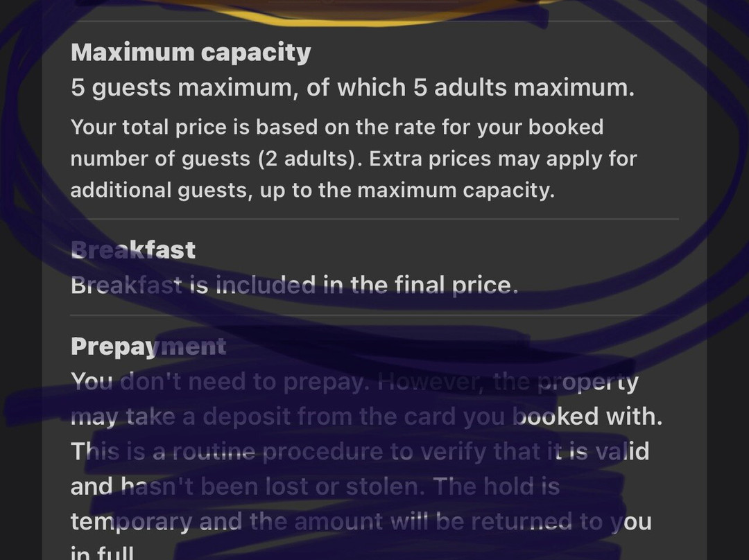
Task: Tap the 'Maximum capacity' heading
Action: pos(191,53)
